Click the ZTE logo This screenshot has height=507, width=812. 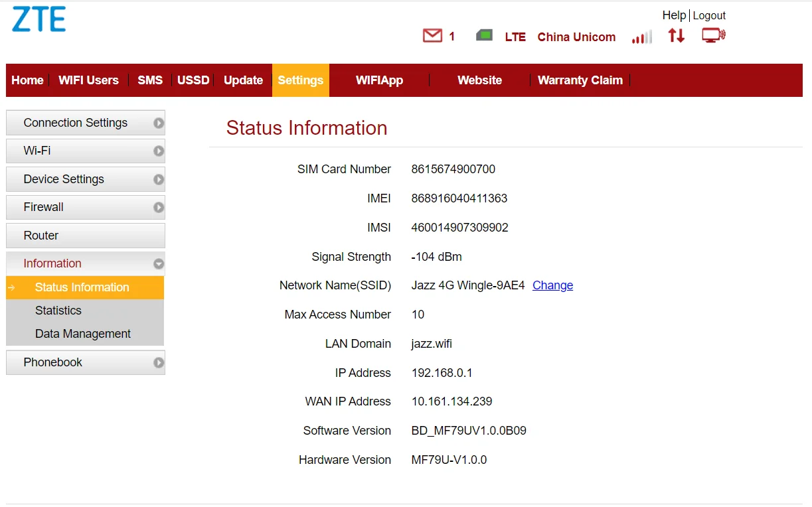pos(39,19)
